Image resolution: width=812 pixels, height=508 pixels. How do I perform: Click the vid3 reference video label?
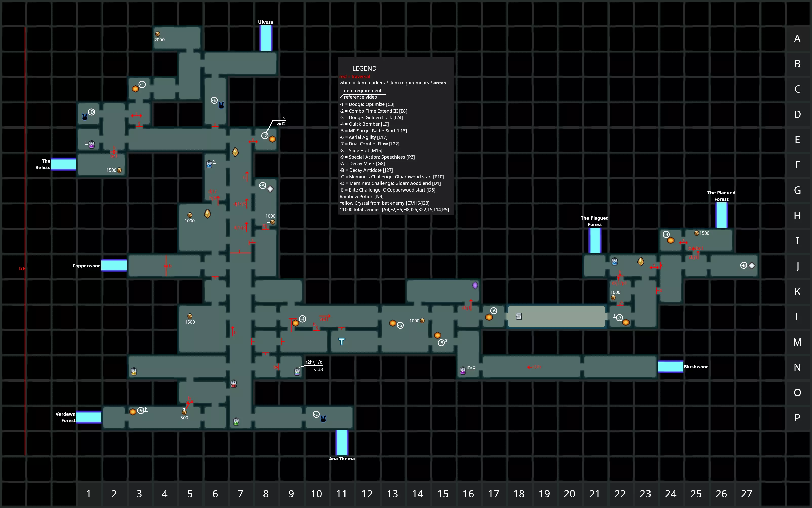[x=318, y=369]
